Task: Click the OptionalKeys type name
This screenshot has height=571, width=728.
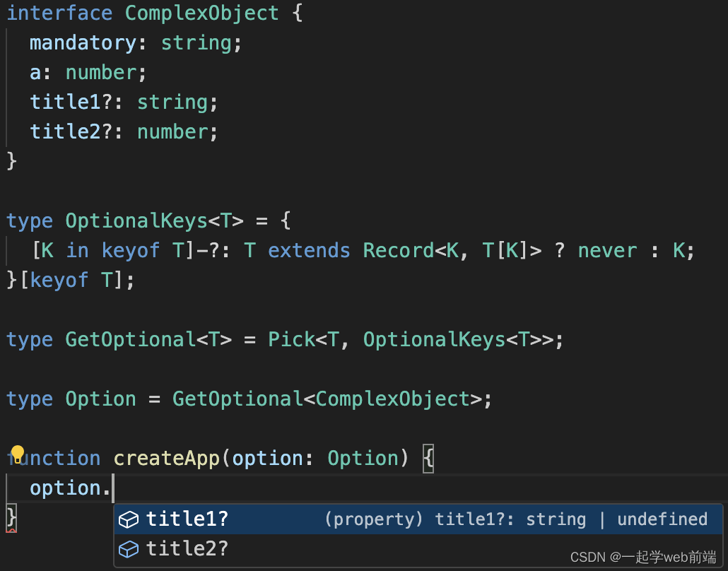Action: (x=137, y=221)
